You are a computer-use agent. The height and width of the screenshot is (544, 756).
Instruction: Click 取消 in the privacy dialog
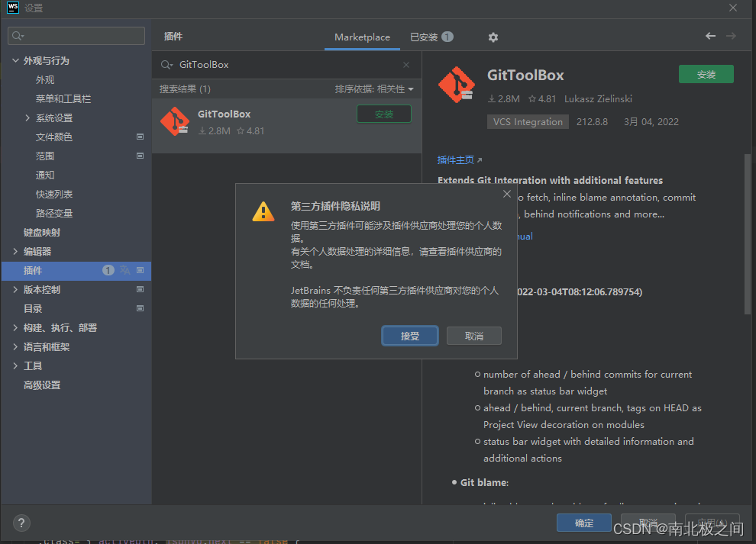point(474,336)
